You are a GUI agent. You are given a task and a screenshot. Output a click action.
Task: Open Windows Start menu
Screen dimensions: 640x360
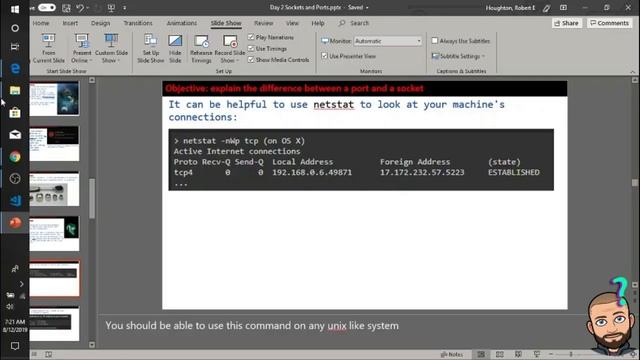pyautogui.click(x=15, y=9)
